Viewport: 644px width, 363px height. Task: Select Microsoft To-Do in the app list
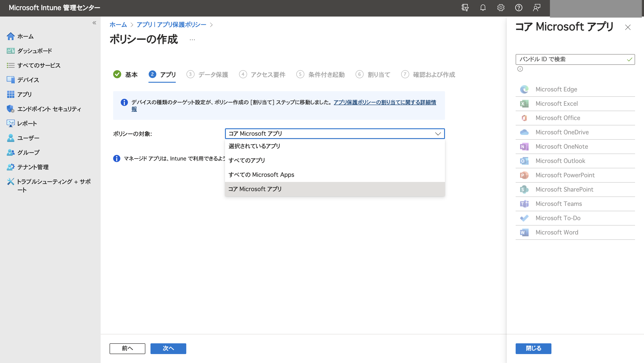coord(575,218)
